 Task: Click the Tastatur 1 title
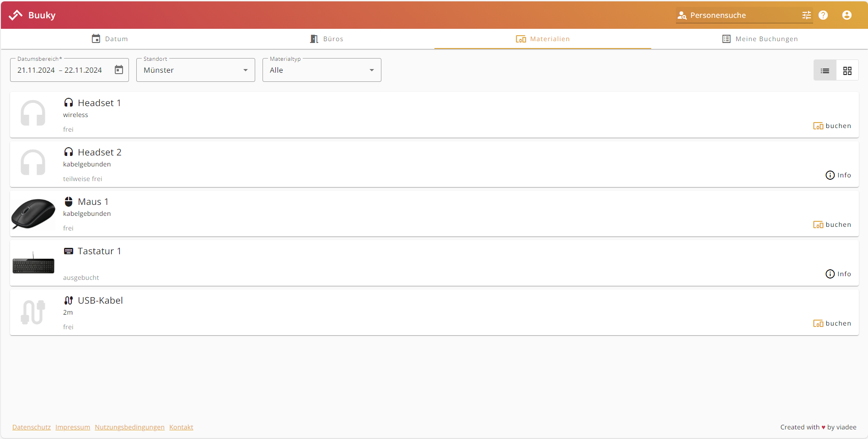99,251
